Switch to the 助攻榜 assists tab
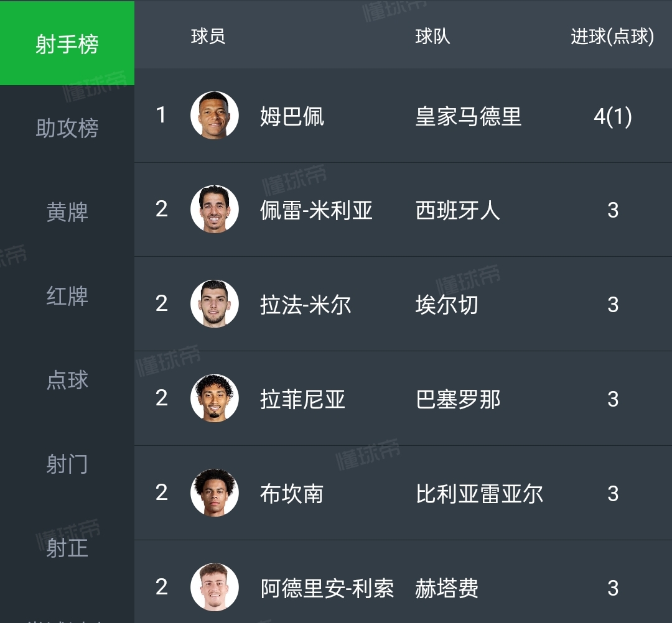This screenshot has height=623, width=672. [x=67, y=128]
